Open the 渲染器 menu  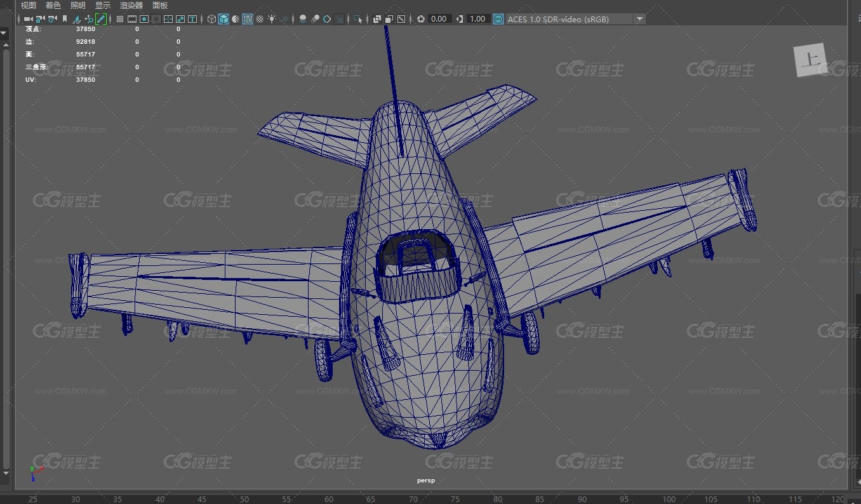click(131, 6)
